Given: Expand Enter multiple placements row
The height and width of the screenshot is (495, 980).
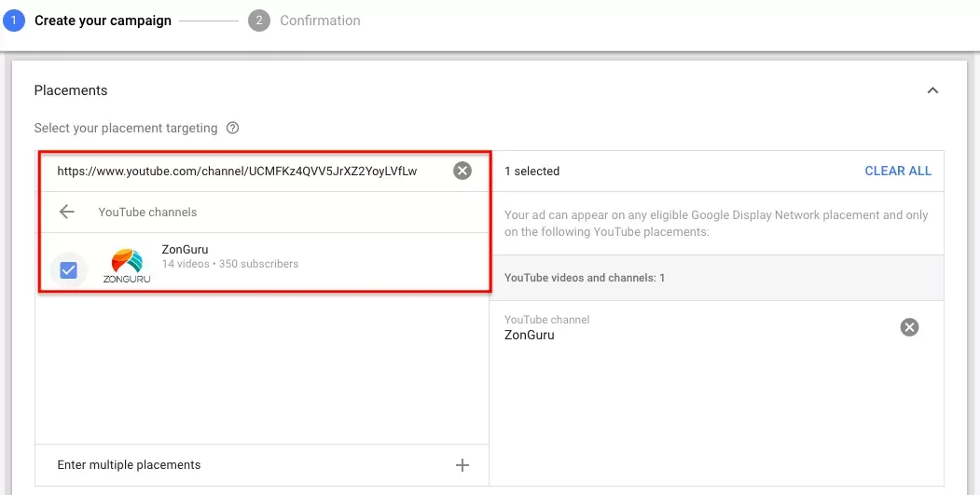Looking at the screenshot, I should tap(262, 465).
